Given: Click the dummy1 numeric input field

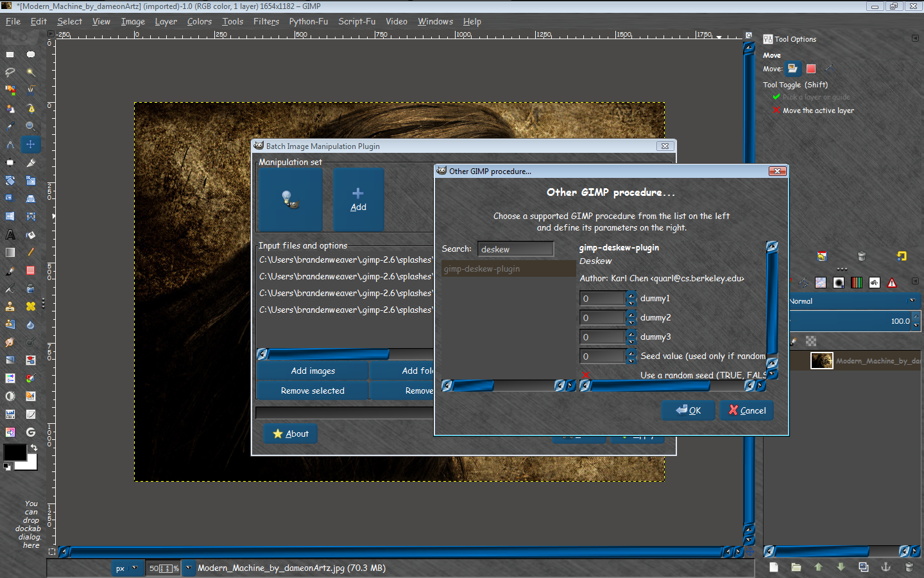Looking at the screenshot, I should 603,299.
